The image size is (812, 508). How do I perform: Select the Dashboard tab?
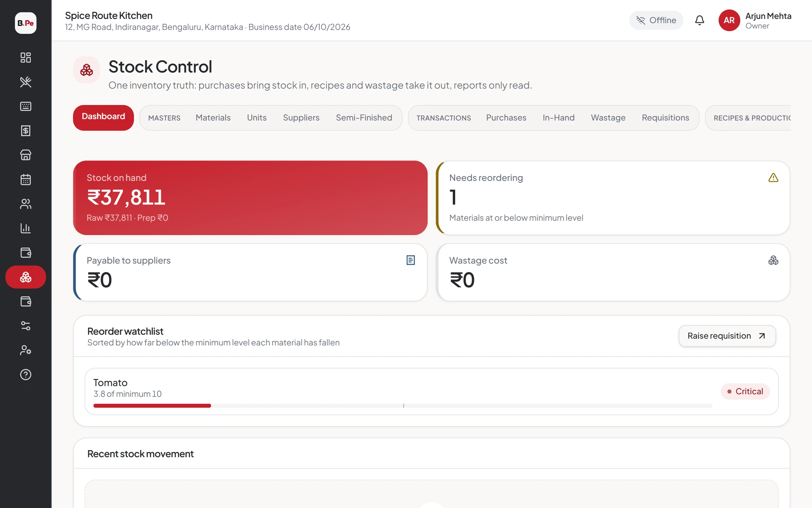[x=104, y=118]
